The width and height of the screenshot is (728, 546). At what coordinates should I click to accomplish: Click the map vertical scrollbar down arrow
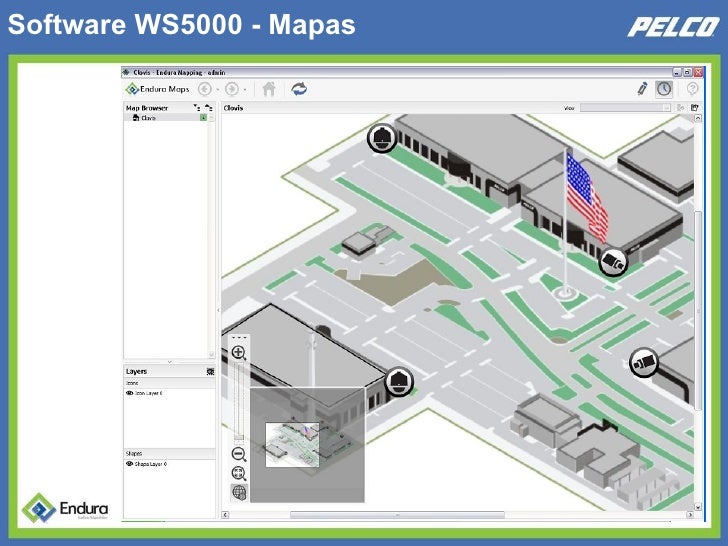pos(697,507)
